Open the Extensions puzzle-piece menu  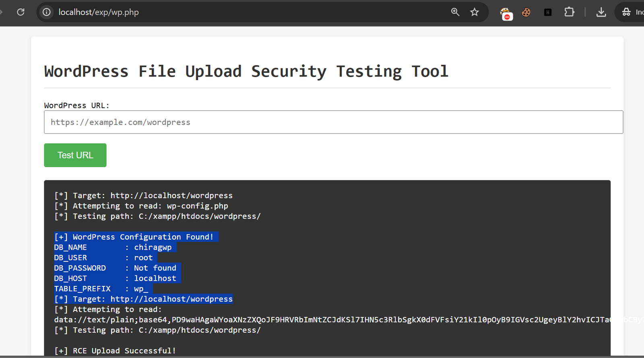(569, 12)
